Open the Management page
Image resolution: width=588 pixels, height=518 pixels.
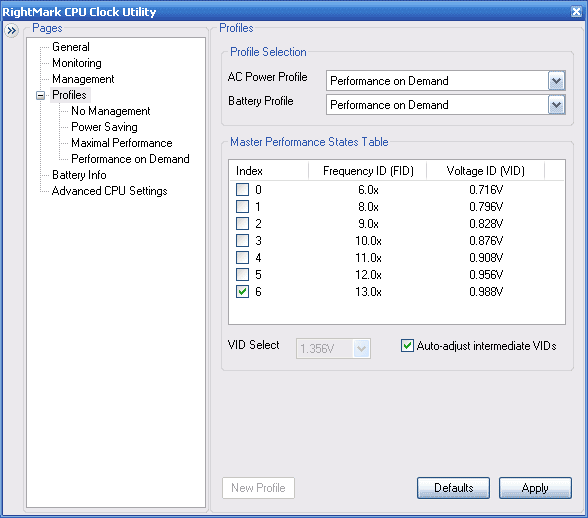83,79
